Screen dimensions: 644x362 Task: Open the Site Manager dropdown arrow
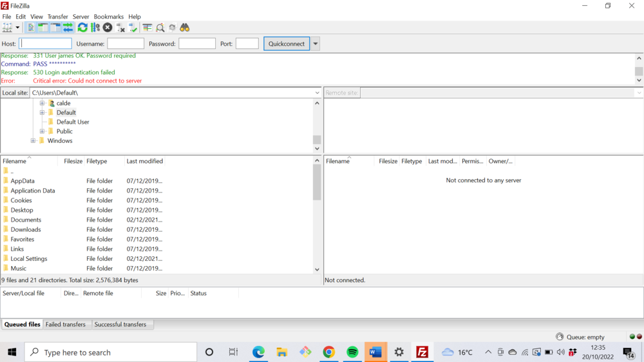tap(17, 28)
